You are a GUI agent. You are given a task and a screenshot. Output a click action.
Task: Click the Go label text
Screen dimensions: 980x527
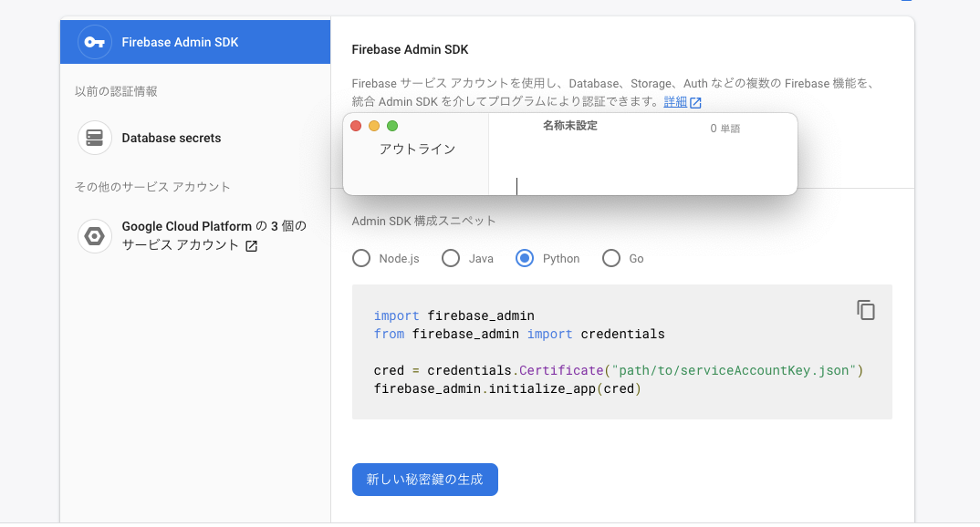click(x=636, y=259)
